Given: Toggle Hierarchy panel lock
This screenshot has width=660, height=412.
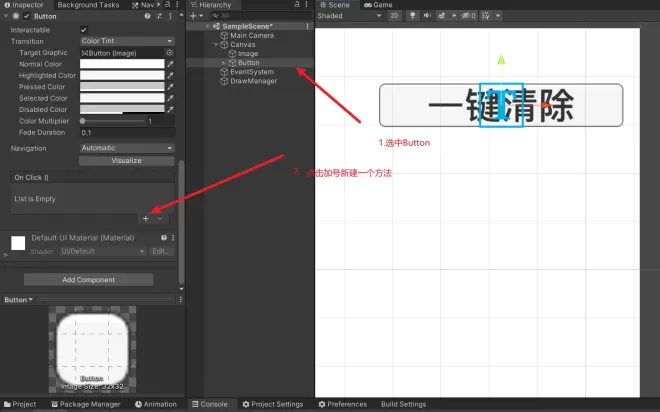Looking at the screenshot, I should (x=297, y=5).
